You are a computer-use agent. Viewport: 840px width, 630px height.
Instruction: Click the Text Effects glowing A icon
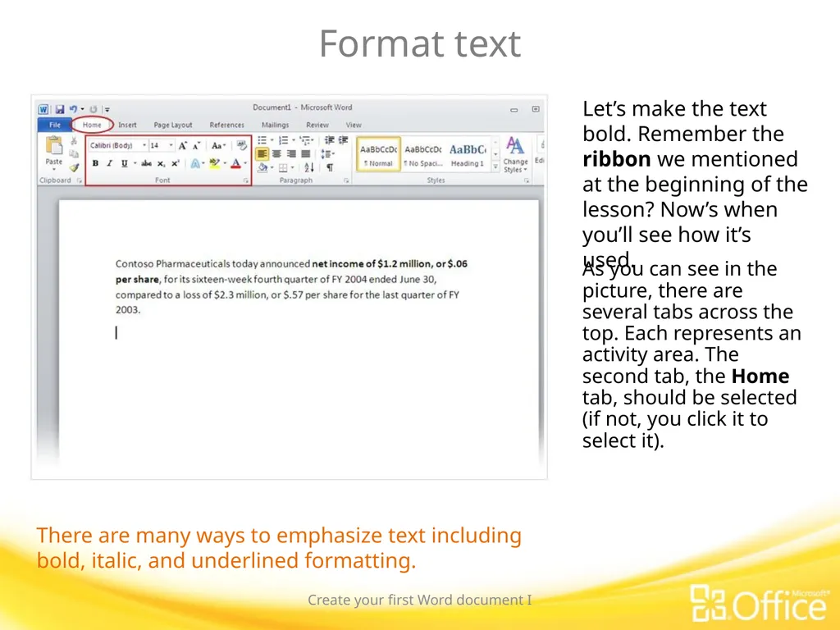tap(195, 164)
